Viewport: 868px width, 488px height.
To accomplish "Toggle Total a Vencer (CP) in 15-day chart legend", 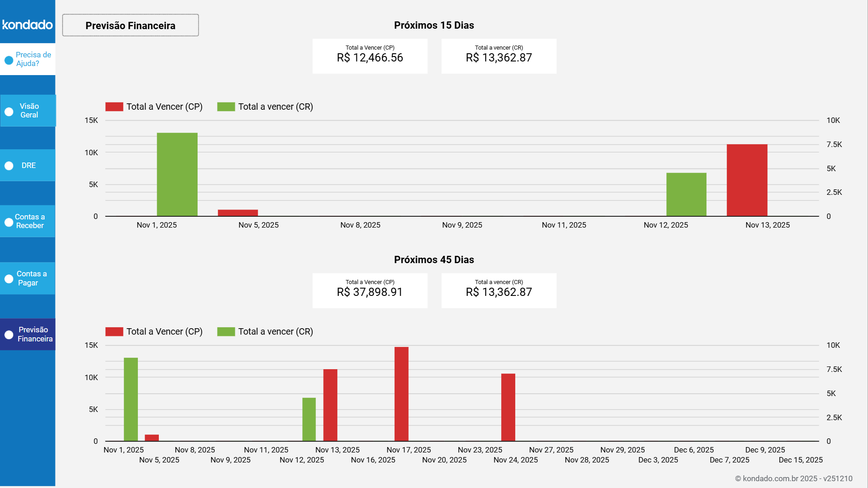I will click(164, 106).
